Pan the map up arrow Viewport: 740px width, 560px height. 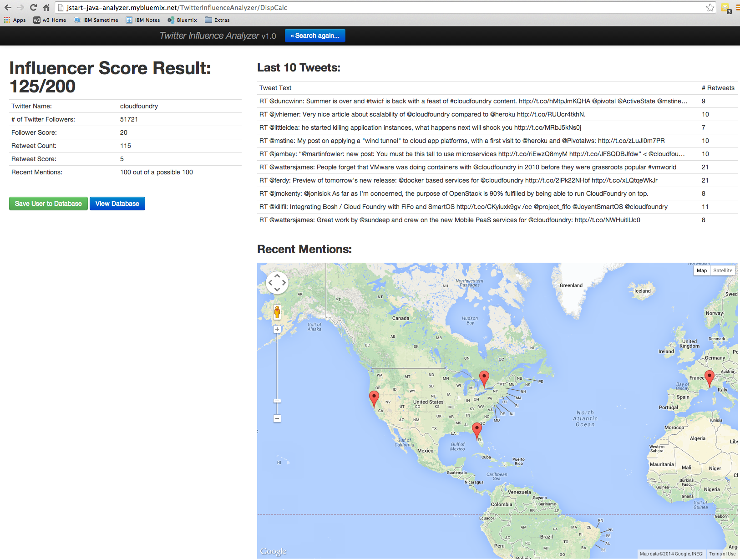point(277,276)
